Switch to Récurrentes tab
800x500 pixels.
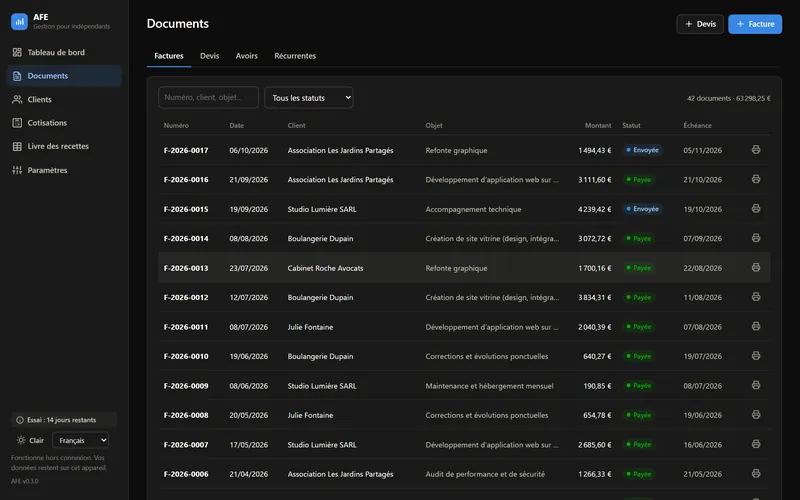click(x=295, y=56)
